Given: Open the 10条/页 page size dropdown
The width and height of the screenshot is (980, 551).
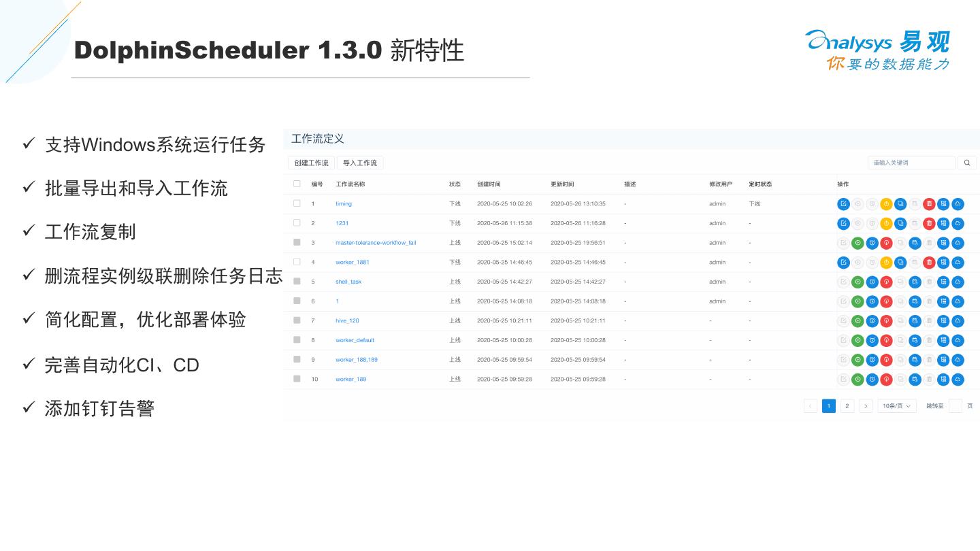Looking at the screenshot, I should point(897,405).
